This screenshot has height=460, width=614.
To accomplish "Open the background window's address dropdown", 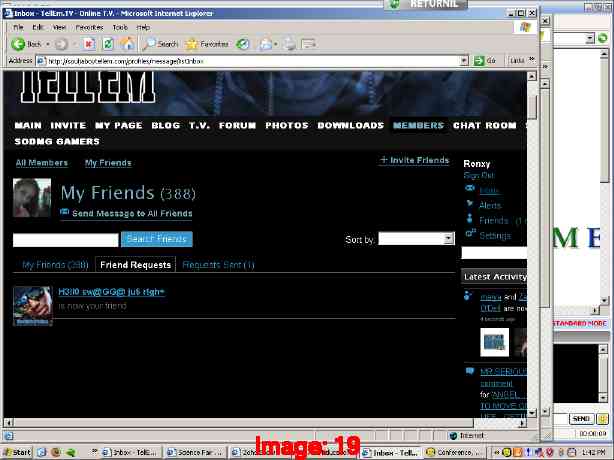I will pyautogui.click(x=590, y=38).
